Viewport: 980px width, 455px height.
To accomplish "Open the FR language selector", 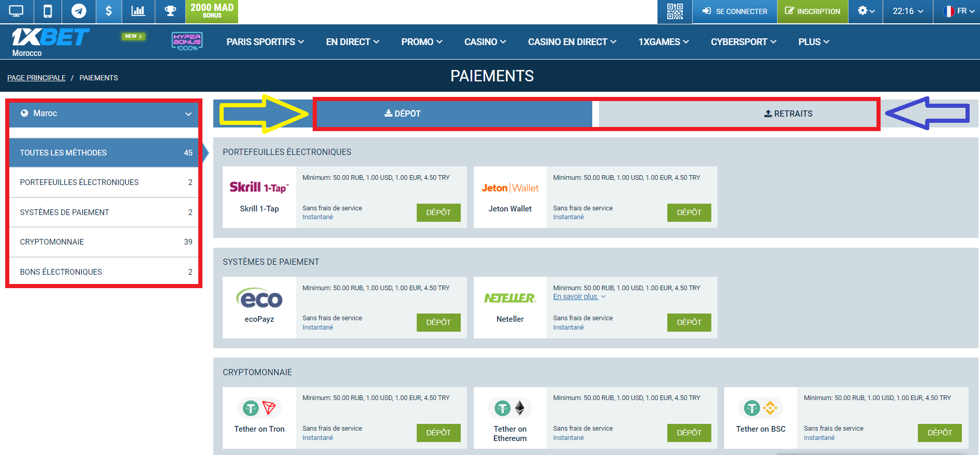I will [x=958, y=11].
